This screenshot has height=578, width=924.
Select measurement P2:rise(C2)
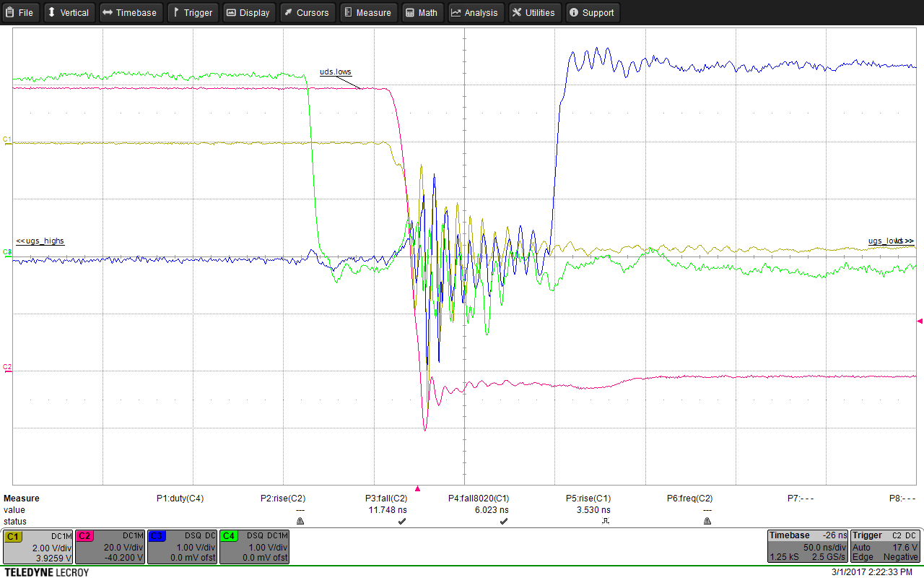pyautogui.click(x=283, y=499)
